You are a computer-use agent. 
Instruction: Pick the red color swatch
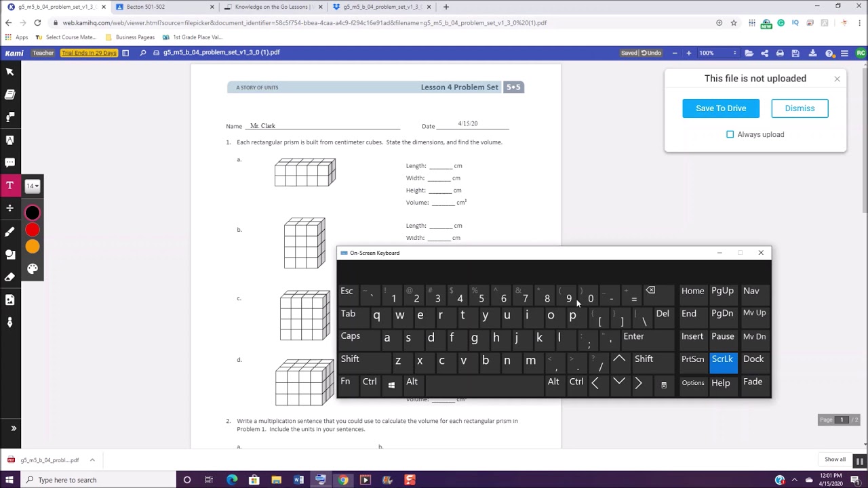[33, 230]
